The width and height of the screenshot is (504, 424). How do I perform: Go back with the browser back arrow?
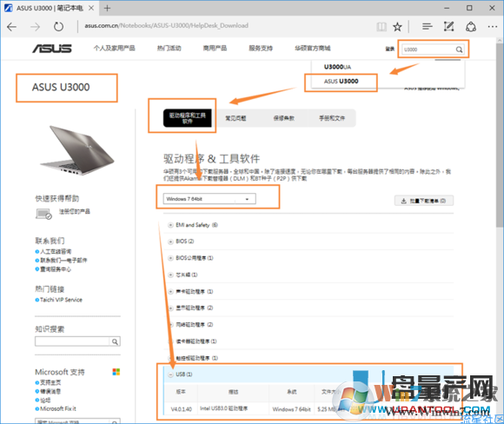pos(11,27)
